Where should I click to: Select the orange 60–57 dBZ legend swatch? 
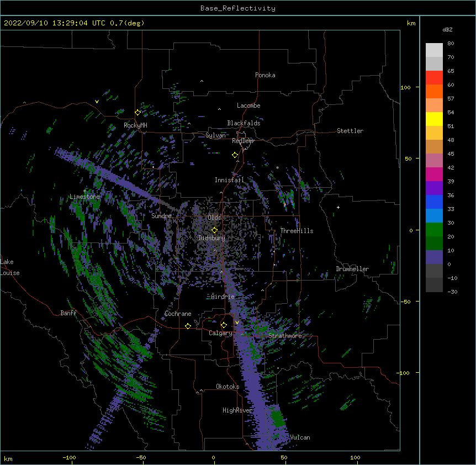tap(434, 91)
